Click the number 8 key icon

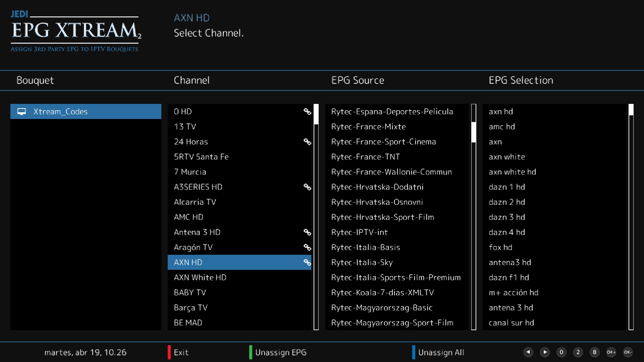(x=594, y=352)
